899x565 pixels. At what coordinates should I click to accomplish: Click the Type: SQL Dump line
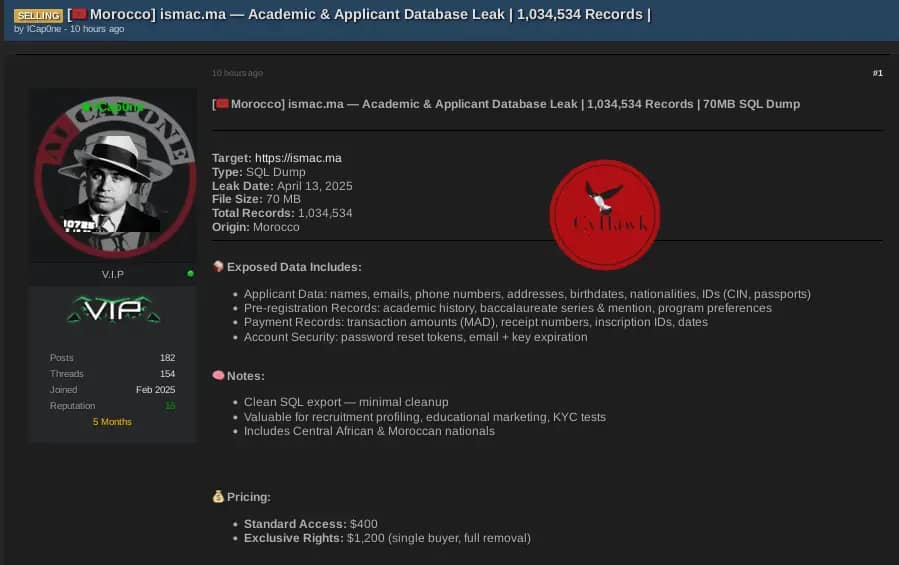[x=259, y=172]
